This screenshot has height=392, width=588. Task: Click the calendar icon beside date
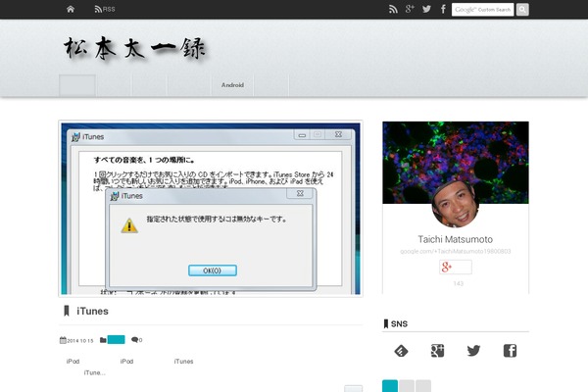(63, 340)
